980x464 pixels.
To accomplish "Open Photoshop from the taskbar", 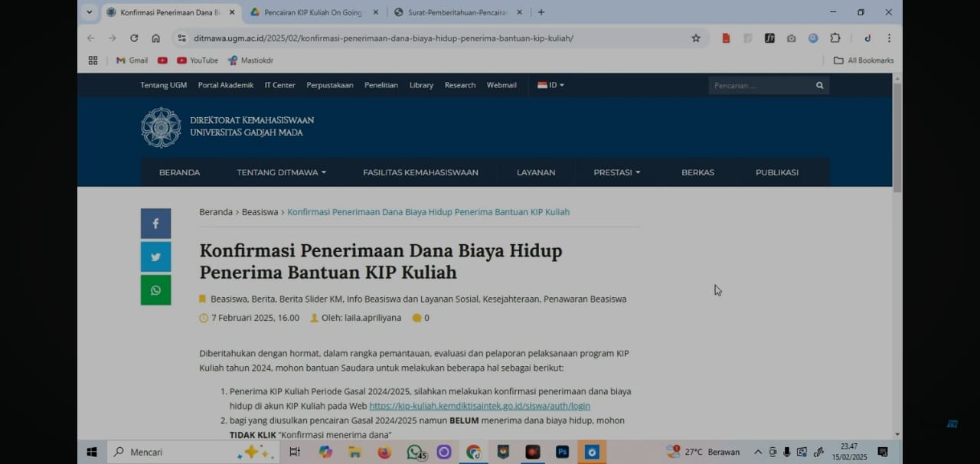I will [563, 452].
